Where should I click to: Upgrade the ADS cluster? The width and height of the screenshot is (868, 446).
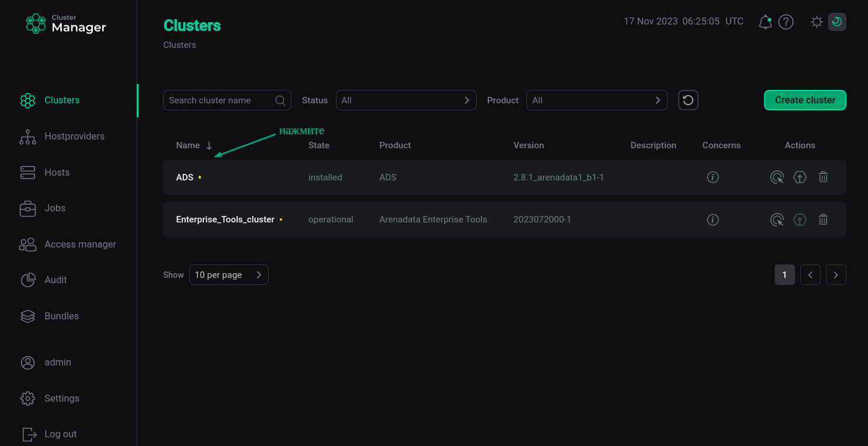click(800, 177)
